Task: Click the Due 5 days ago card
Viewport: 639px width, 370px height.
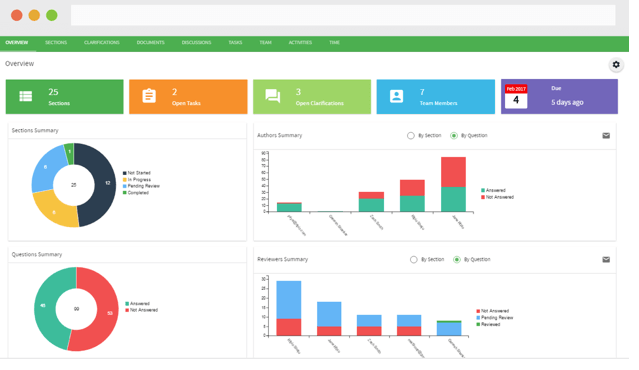Action: 559,97
